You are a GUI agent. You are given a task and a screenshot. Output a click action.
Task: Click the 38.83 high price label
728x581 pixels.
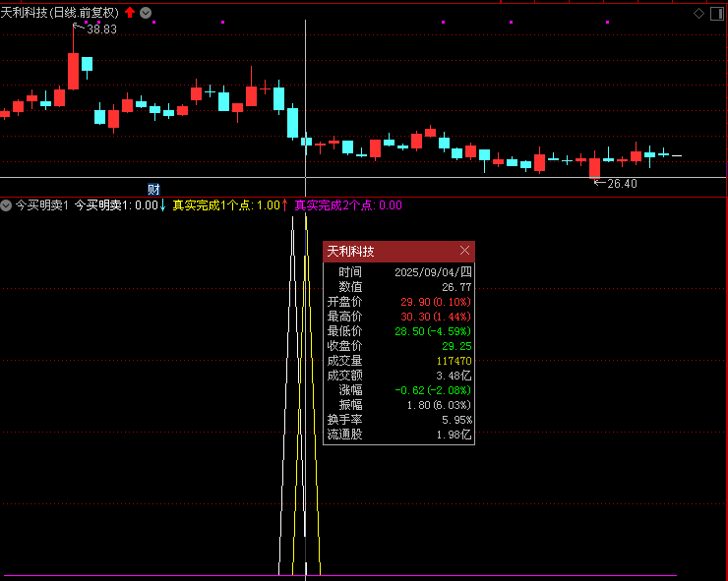tap(102, 29)
